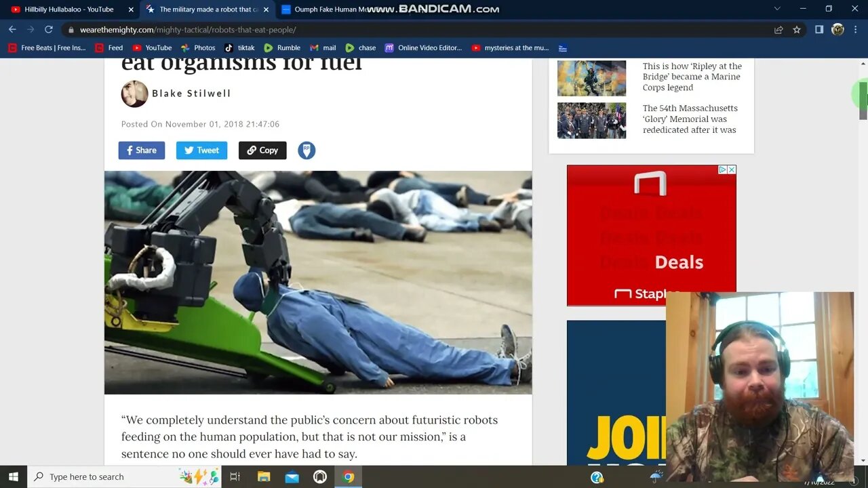Viewport: 868px width, 488px height.
Task: Click the 54th Massachusetts memorial thumbnail
Action: click(x=592, y=121)
